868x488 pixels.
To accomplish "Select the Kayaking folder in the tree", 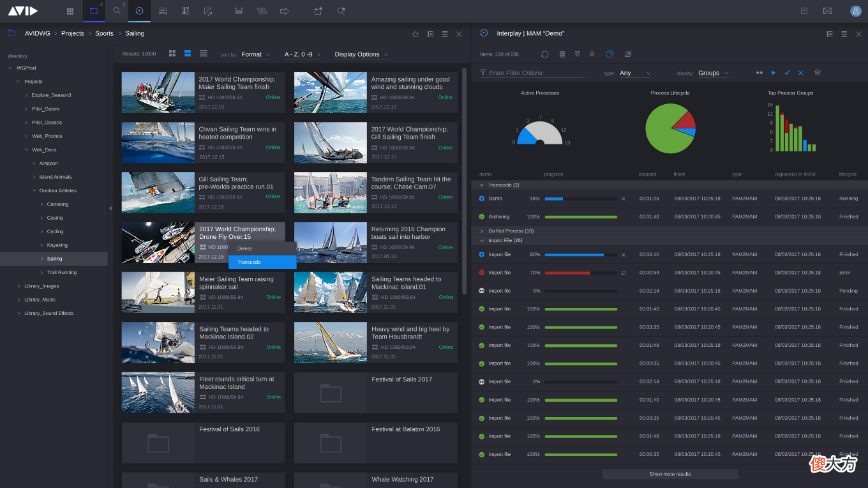I will (x=57, y=245).
